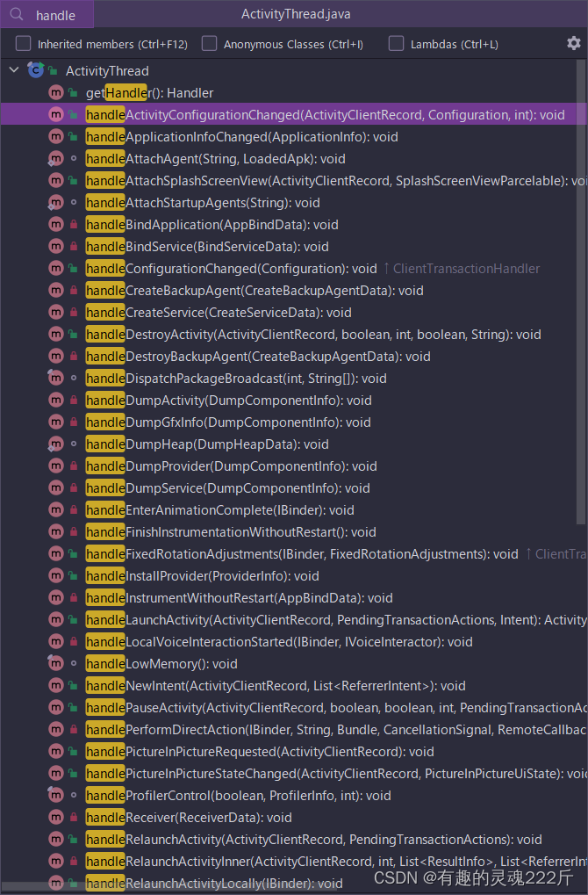Select handleDumpGfxInfo method row
This screenshot has height=895, width=588.
(x=294, y=422)
